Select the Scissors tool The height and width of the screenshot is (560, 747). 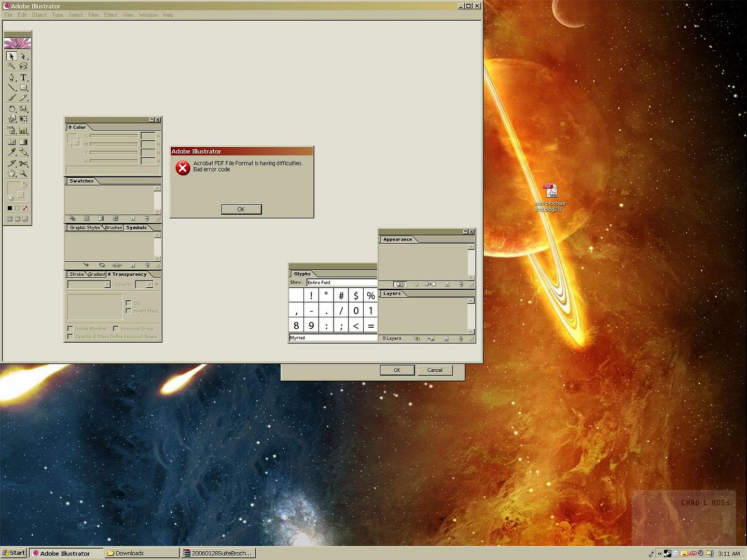[x=23, y=163]
